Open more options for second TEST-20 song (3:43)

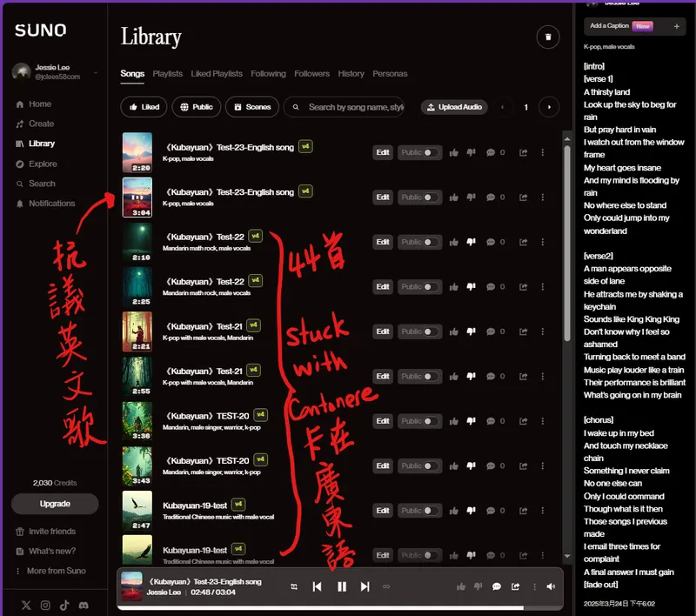click(542, 466)
